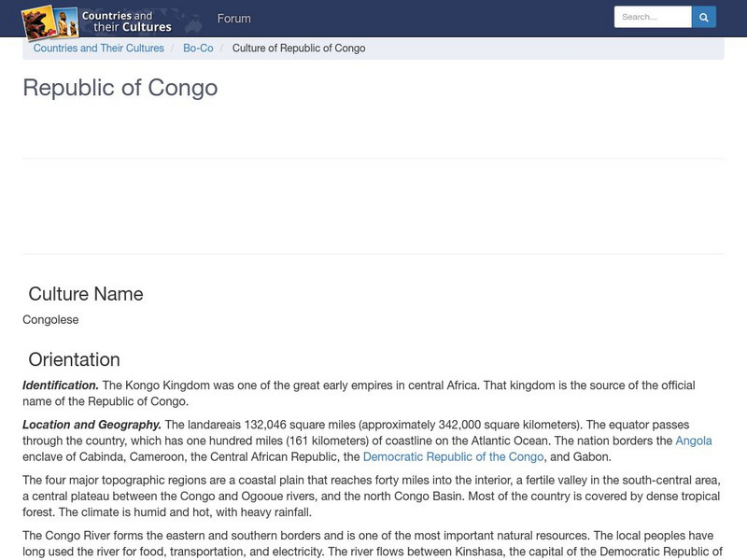Click 'Culture of Republic of Congo' breadcrumb
The height and width of the screenshot is (560, 747).
(x=299, y=49)
